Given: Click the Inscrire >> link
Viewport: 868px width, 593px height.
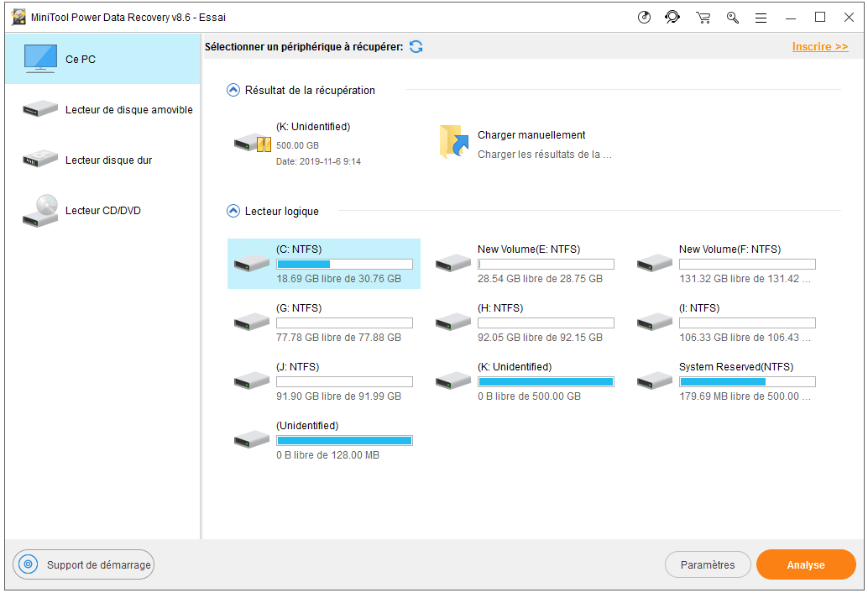Looking at the screenshot, I should (820, 46).
